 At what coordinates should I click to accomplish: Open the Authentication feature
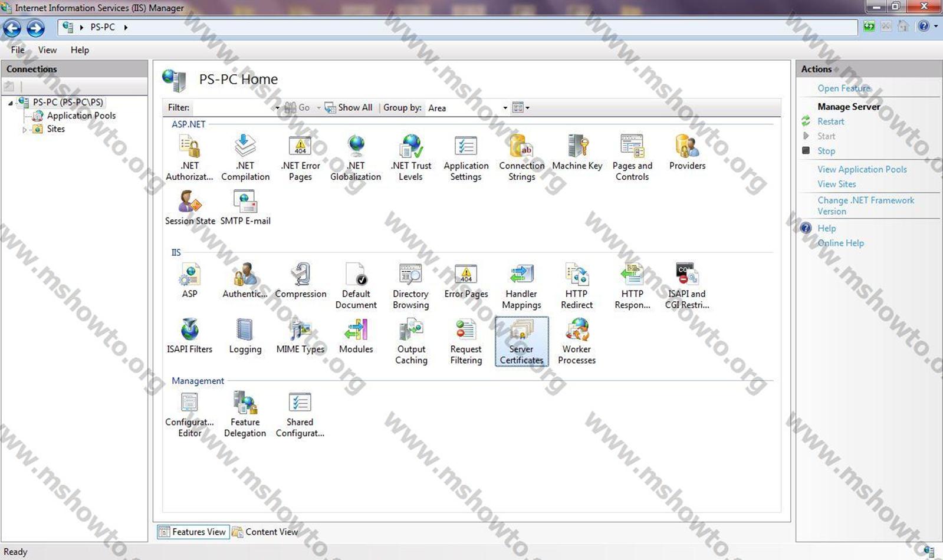(x=245, y=281)
